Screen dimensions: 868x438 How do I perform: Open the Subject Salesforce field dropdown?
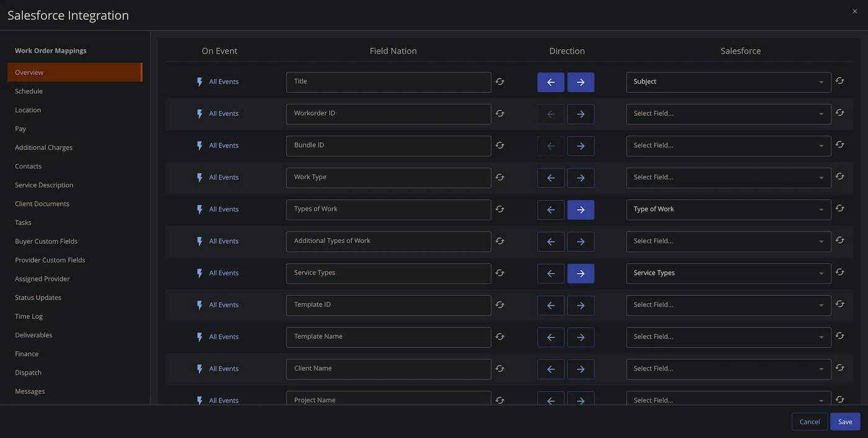tap(728, 82)
